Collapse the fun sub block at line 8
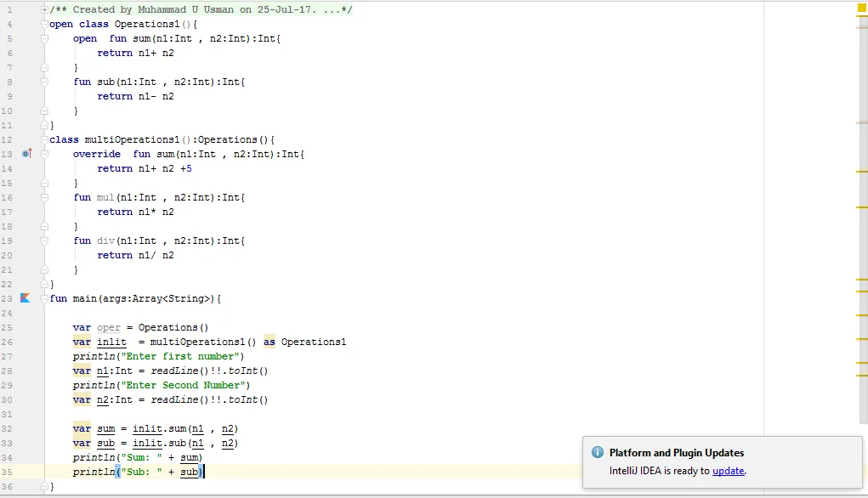The width and height of the screenshot is (868, 498). click(44, 82)
